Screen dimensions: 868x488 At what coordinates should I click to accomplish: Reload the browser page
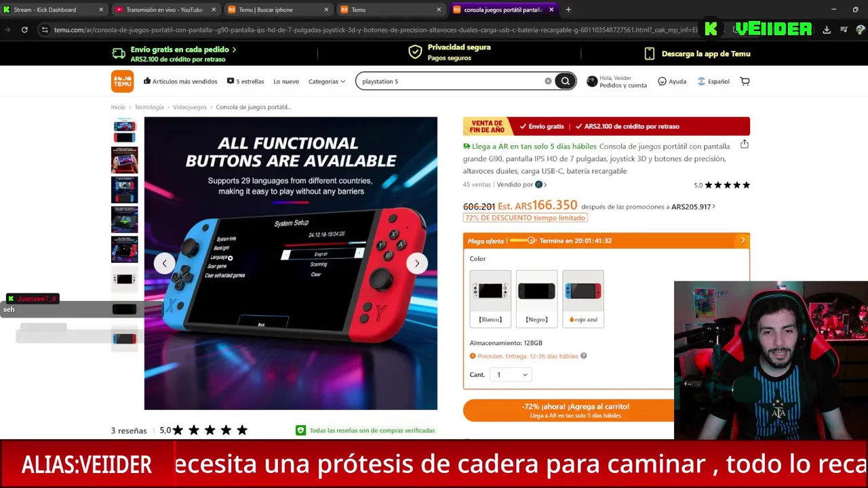pos(24,30)
